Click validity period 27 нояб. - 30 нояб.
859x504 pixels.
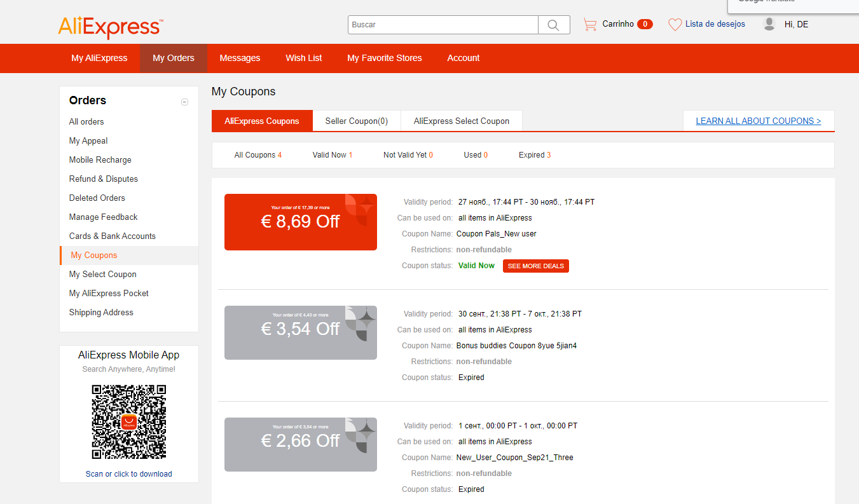coord(526,202)
